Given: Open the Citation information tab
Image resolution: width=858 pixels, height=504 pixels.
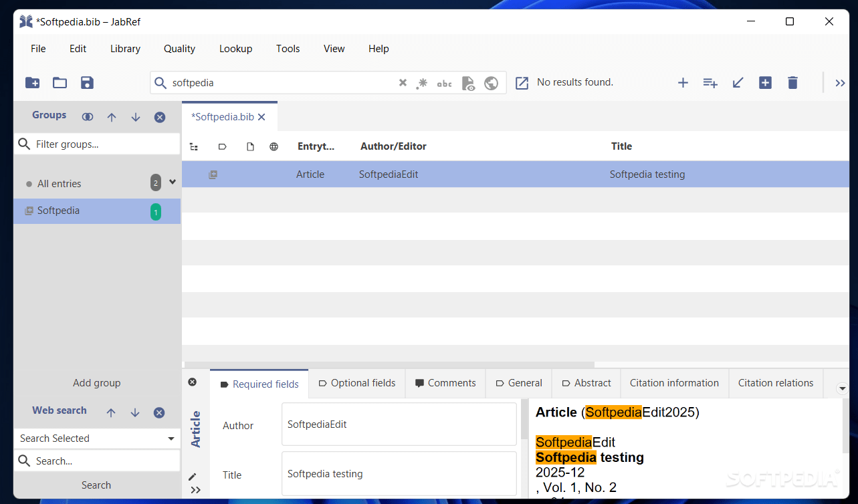Looking at the screenshot, I should 674,384.
